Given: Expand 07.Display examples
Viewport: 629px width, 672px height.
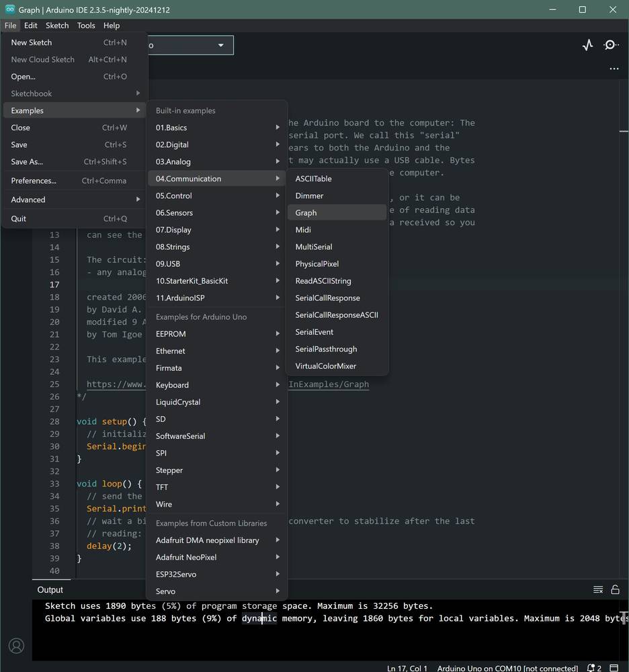Looking at the screenshot, I should (x=217, y=230).
